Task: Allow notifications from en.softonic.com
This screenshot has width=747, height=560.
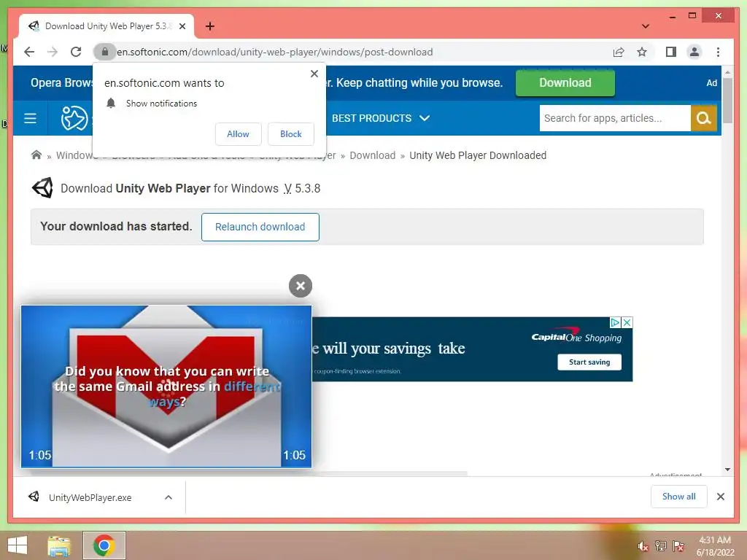Action: 239,134
